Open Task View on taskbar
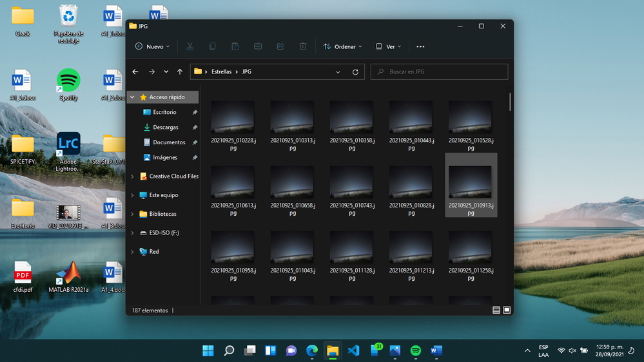This screenshot has width=644, height=362. click(249, 350)
